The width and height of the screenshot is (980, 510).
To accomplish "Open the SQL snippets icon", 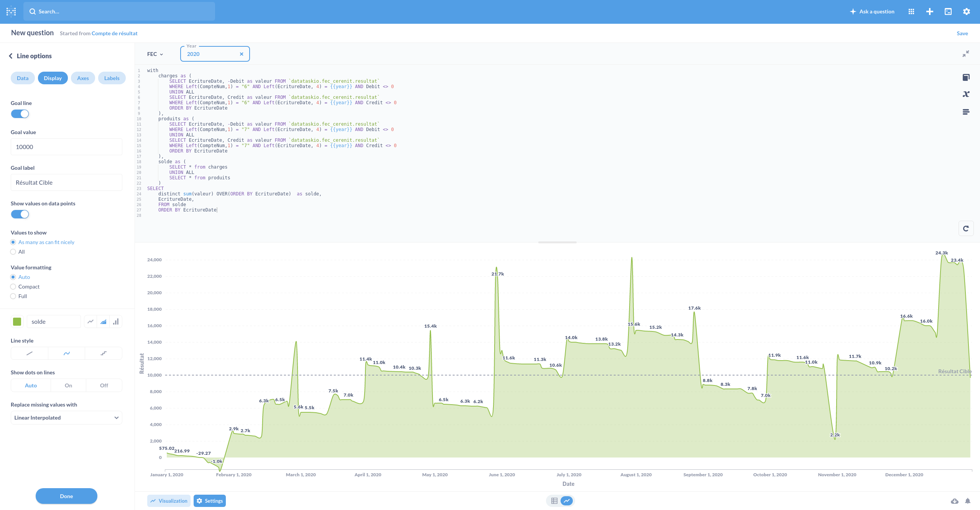I will point(966,112).
